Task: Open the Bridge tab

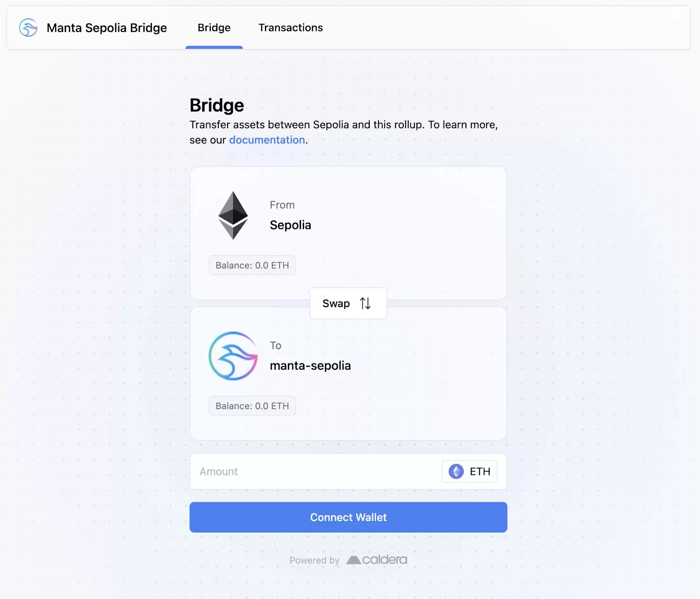Action: tap(214, 28)
